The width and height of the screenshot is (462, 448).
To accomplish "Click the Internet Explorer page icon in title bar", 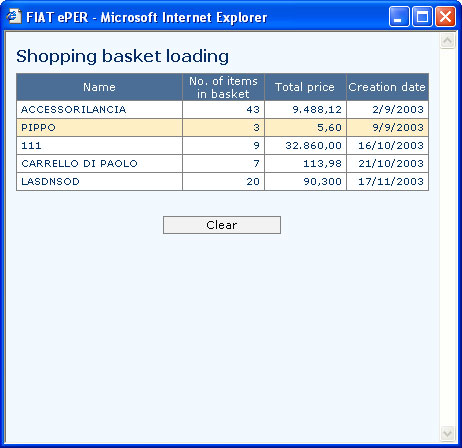I will point(14,16).
